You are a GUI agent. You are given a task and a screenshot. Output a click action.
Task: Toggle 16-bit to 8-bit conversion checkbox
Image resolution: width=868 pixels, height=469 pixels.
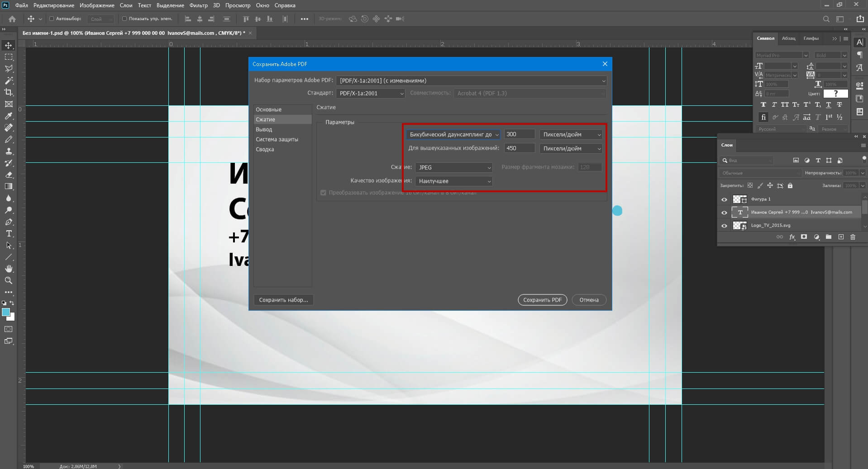[323, 193]
